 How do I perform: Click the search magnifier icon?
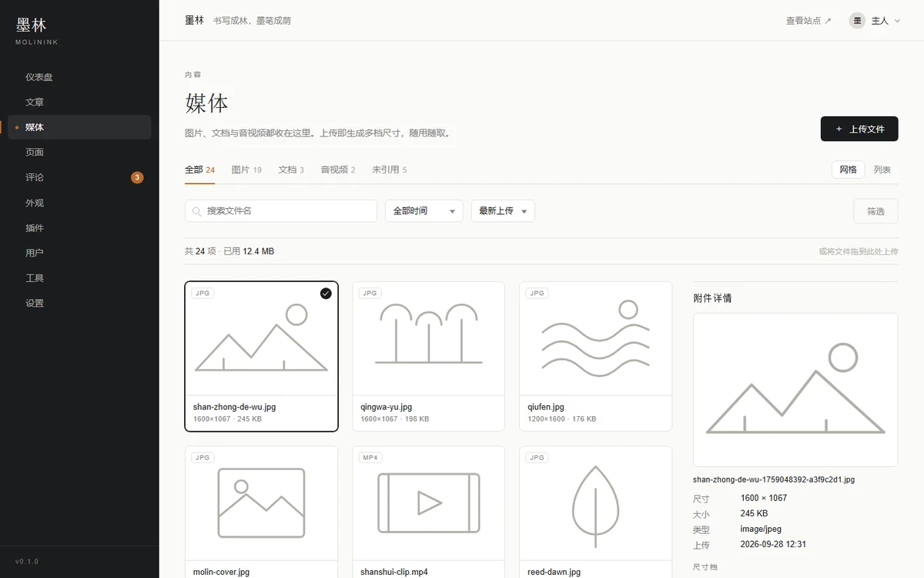[197, 211]
